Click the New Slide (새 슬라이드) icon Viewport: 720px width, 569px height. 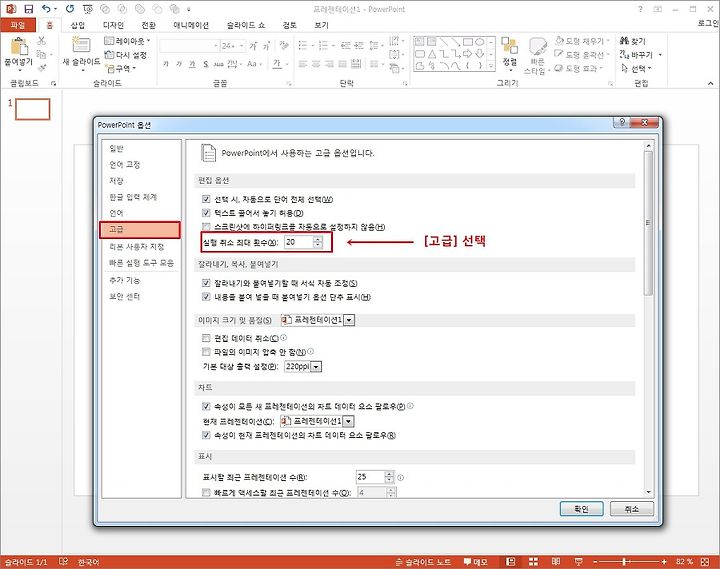(81, 45)
